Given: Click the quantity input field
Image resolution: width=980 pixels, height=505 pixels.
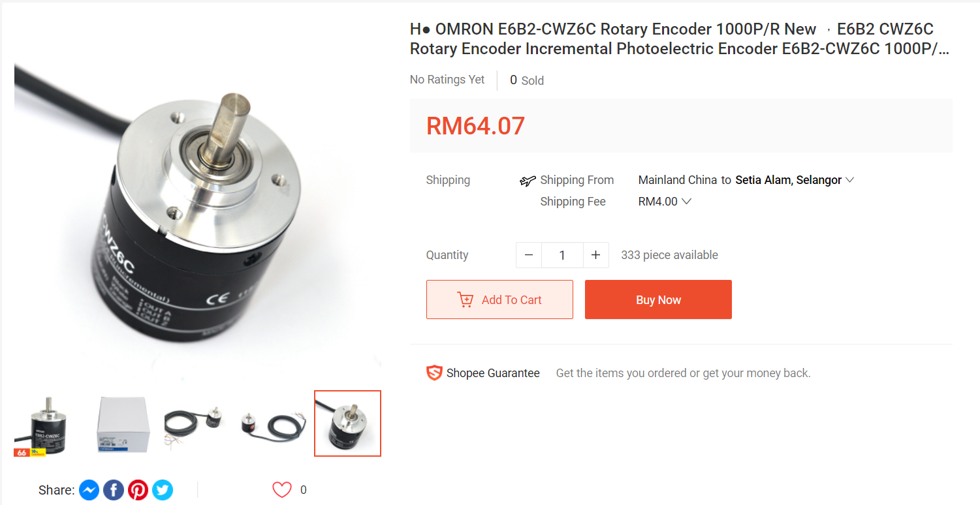Looking at the screenshot, I should click(x=562, y=255).
